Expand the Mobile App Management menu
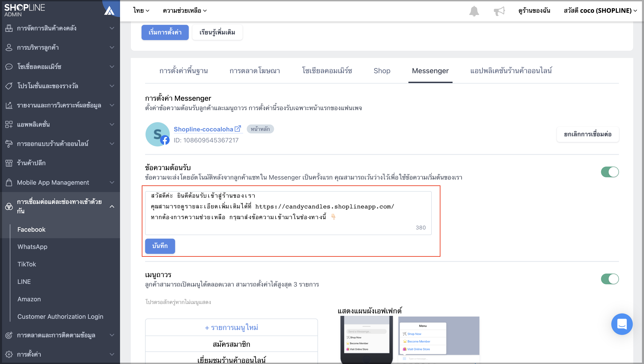Screen dimensions: 644x364 pyautogui.click(x=60, y=182)
